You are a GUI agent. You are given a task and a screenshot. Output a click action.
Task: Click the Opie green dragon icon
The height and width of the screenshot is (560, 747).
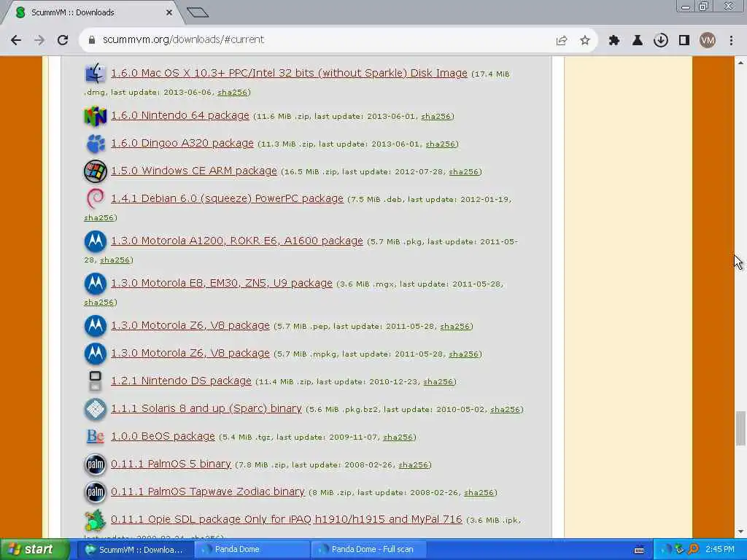tap(96, 519)
